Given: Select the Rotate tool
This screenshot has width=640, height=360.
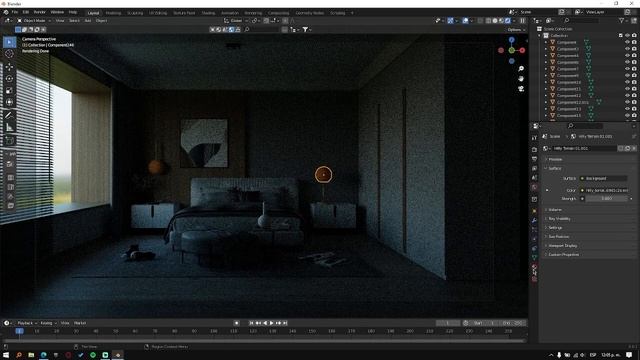Looking at the screenshot, I should click(x=10, y=78).
